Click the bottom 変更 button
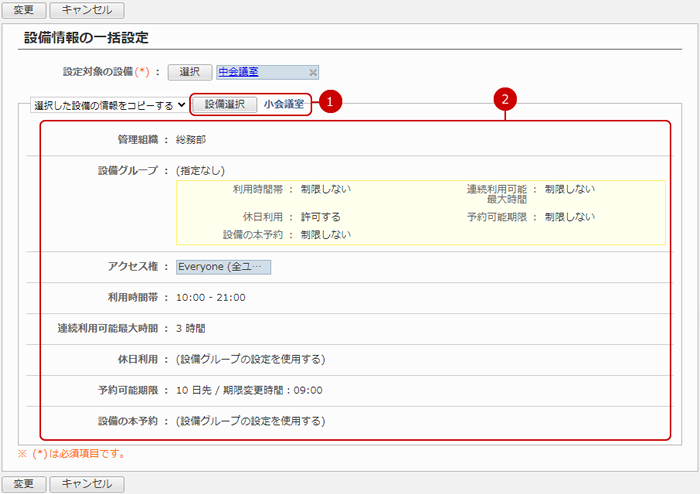Image resolution: width=700 pixels, height=494 pixels. coord(23,484)
